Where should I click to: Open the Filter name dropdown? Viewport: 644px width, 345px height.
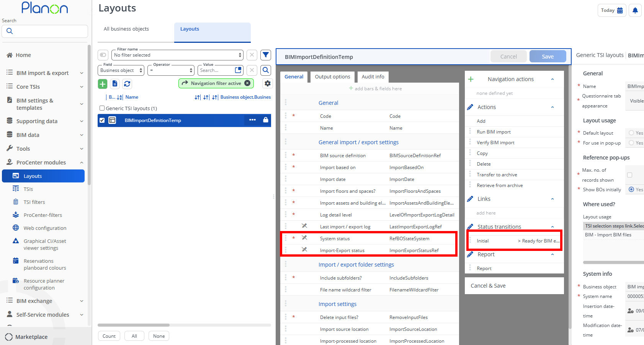[x=177, y=55]
